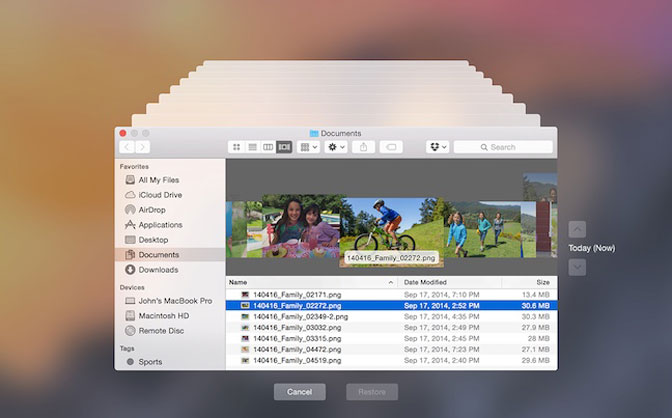Viewport: 672px width, 418px height.
Task: Open iCloud Drive in sidebar
Action: tap(170, 195)
